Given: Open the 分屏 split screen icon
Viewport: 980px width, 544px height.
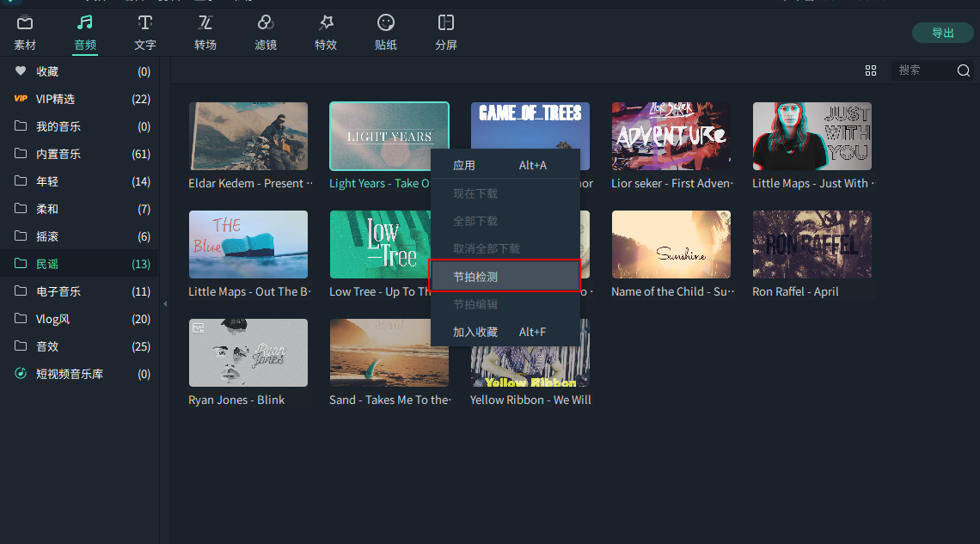Looking at the screenshot, I should (x=446, y=23).
